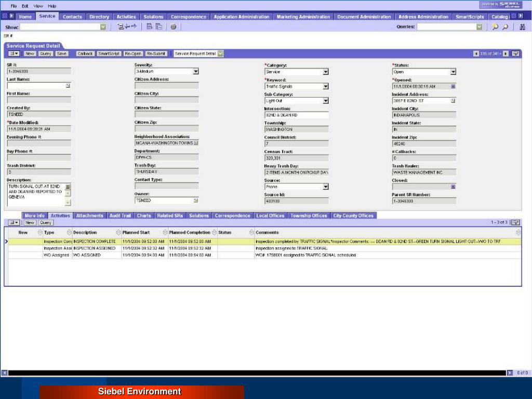Click New in the Activities list

coord(30,222)
